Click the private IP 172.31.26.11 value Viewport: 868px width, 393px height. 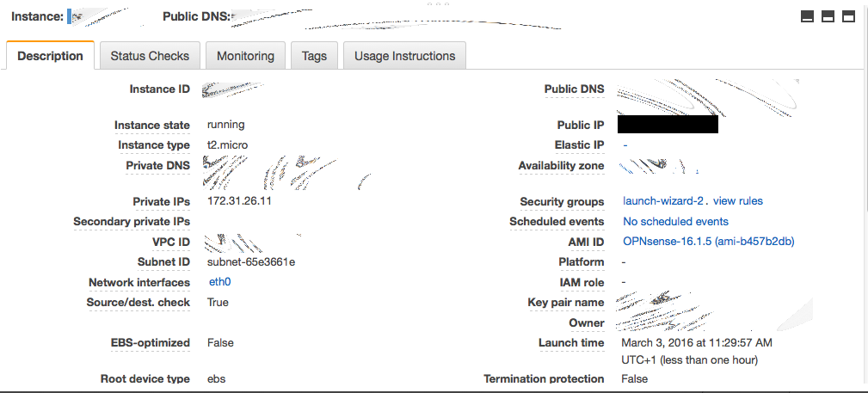240,201
